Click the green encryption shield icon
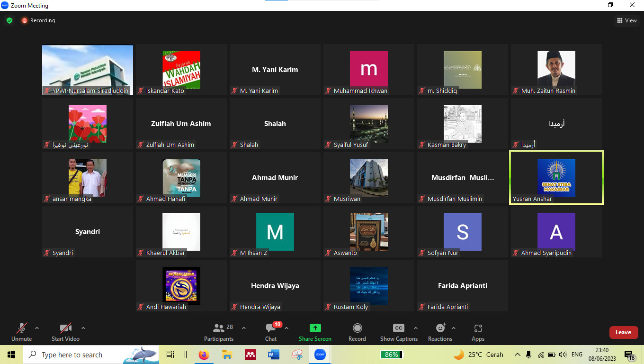 pyautogui.click(x=9, y=20)
